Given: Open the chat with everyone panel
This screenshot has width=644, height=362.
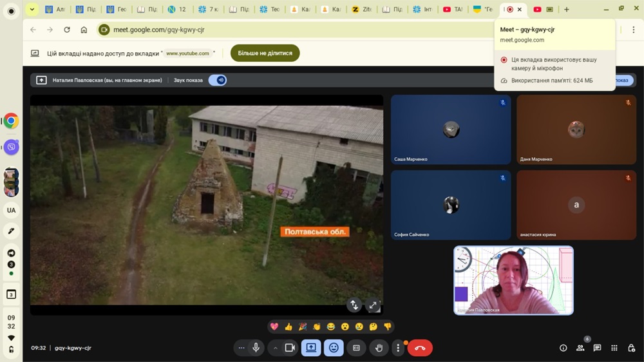Looking at the screenshot, I should coord(597,348).
